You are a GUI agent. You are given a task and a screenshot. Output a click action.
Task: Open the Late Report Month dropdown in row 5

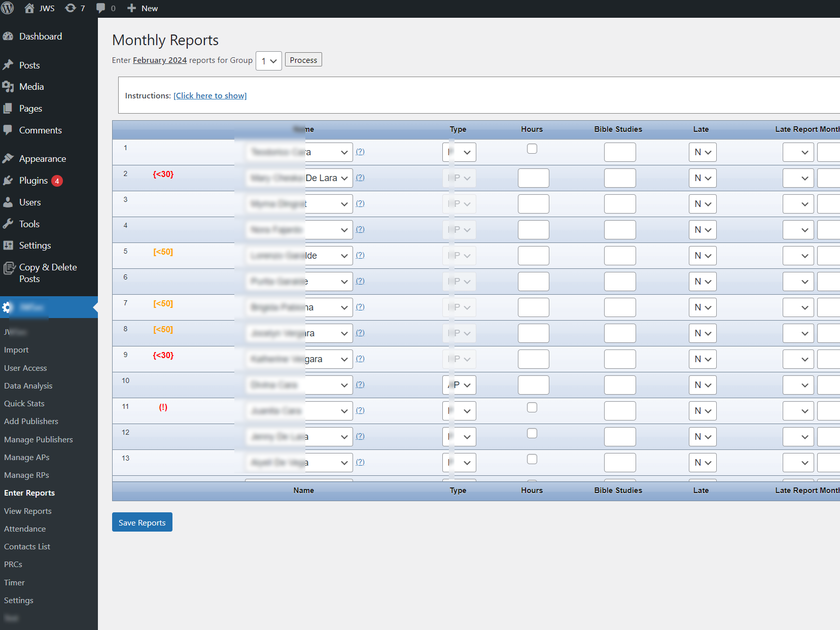(798, 256)
